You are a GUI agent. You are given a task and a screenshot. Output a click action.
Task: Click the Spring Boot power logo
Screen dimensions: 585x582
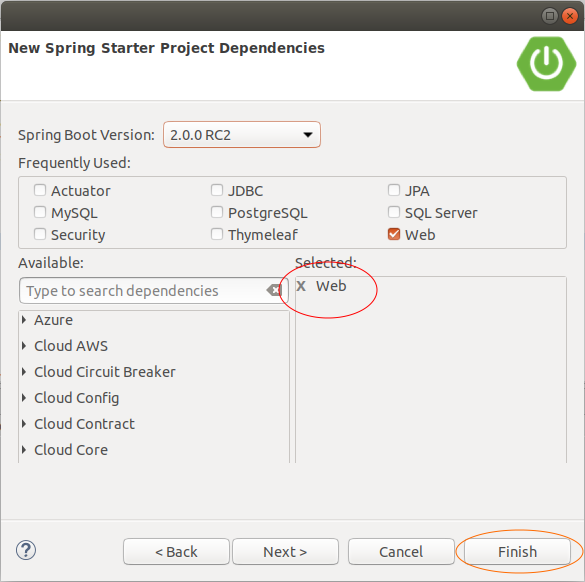547,63
